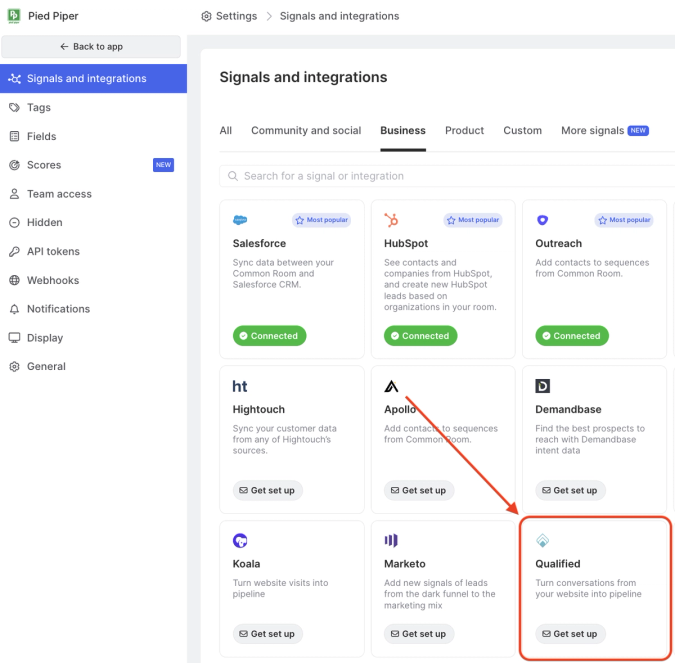Switch to the Custom tab
Image resolution: width=675 pixels, height=663 pixels.
(523, 130)
